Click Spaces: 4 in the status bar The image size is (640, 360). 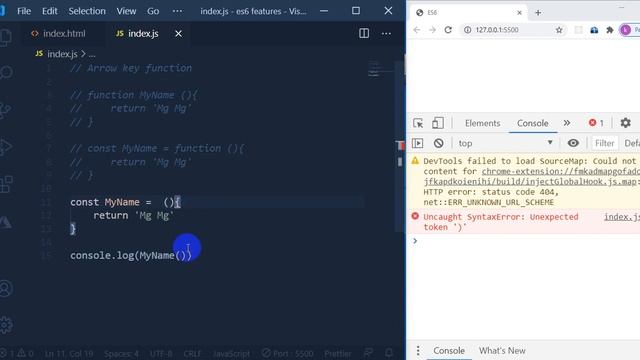[121, 353]
